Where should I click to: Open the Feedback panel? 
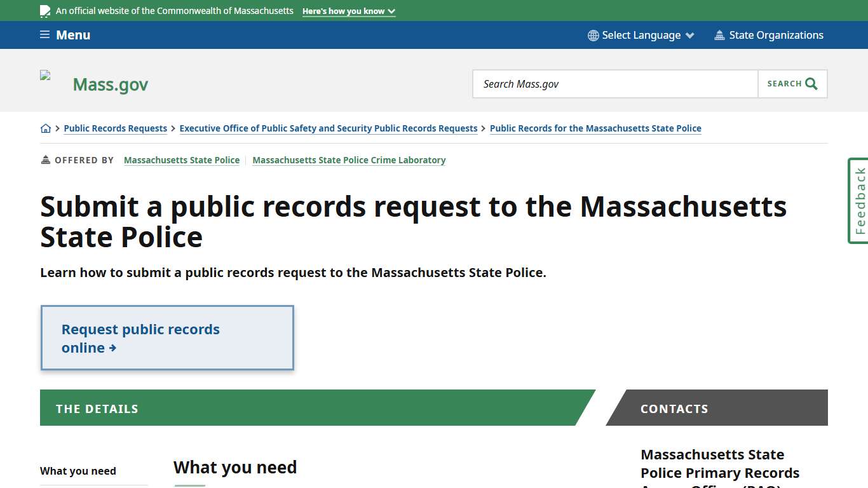(x=858, y=200)
